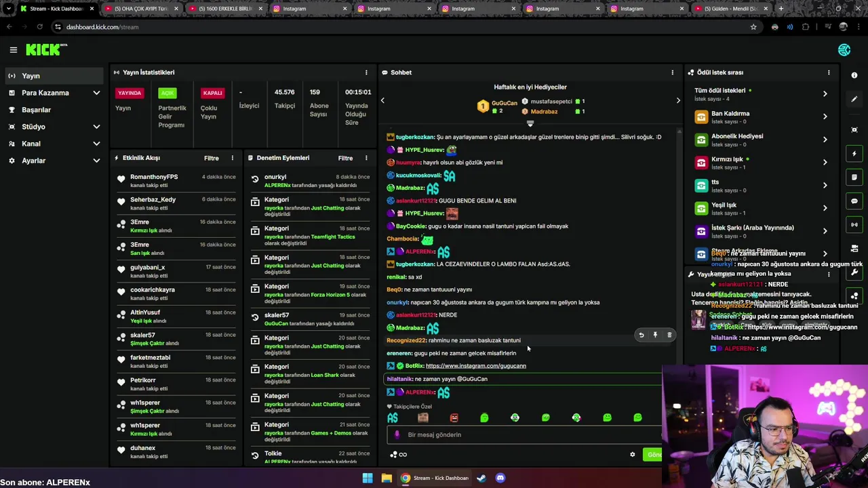Open Sohbet panel three-dot menu

pos(673,73)
